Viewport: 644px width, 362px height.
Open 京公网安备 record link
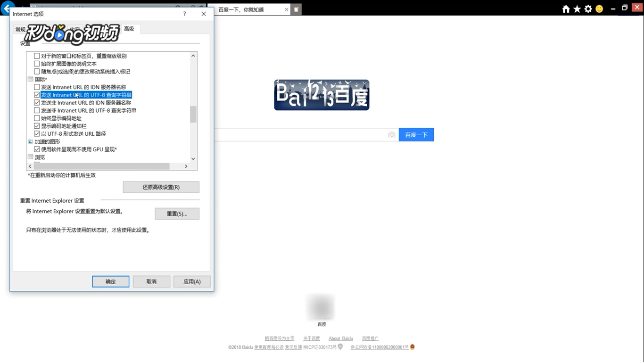coord(380,347)
